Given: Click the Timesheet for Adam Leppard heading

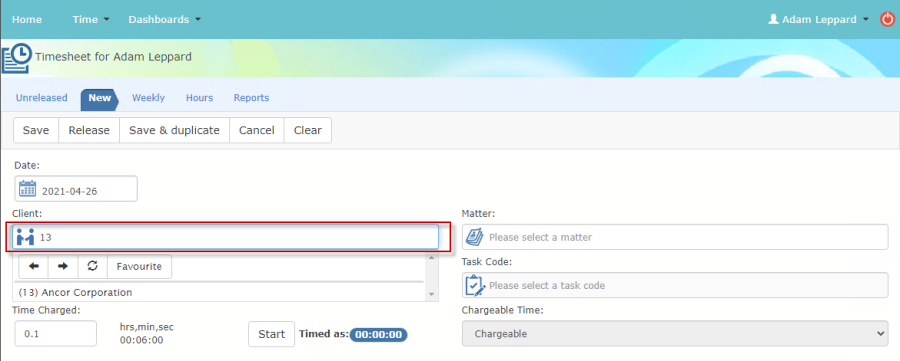Looking at the screenshot, I should 114,57.
